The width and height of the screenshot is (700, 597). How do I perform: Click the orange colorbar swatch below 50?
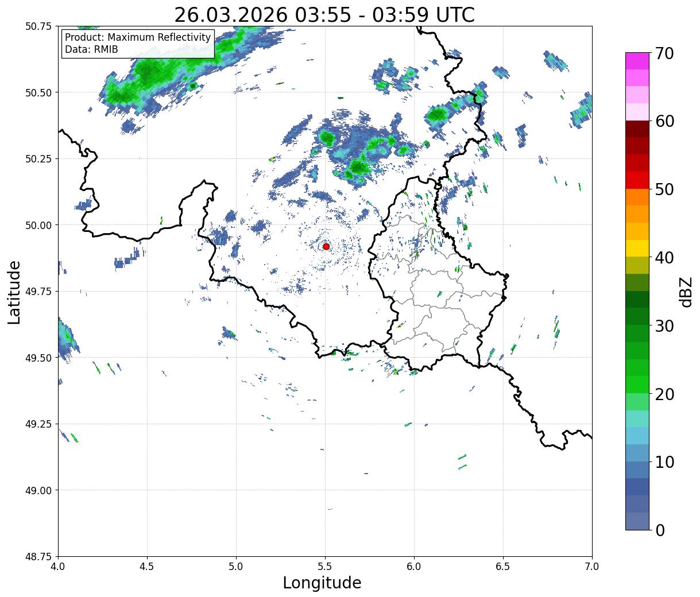coord(637,197)
